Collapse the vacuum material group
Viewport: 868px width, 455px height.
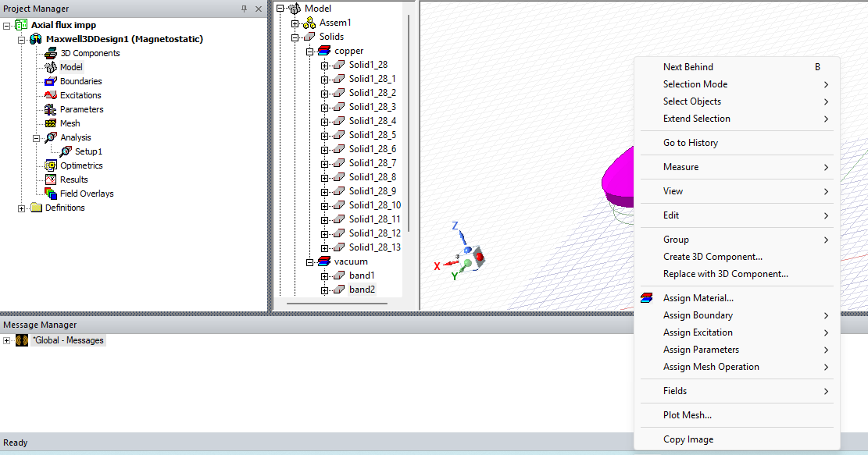(x=310, y=262)
